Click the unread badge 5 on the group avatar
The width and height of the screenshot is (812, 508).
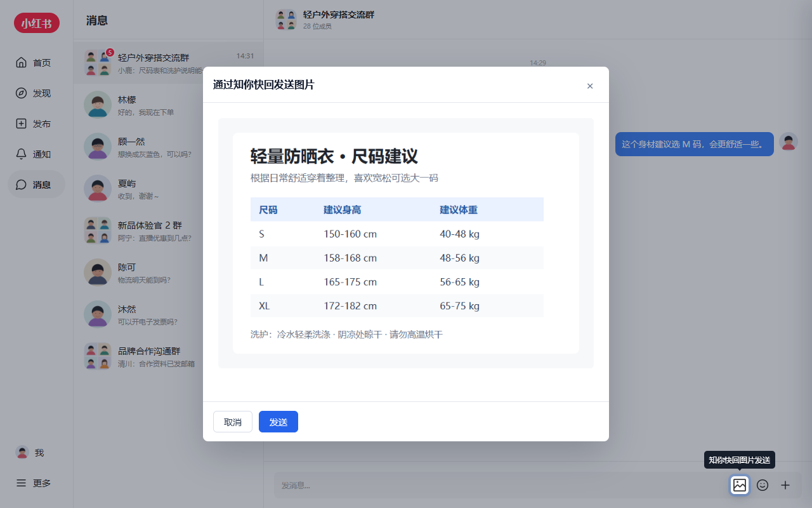[110, 52]
